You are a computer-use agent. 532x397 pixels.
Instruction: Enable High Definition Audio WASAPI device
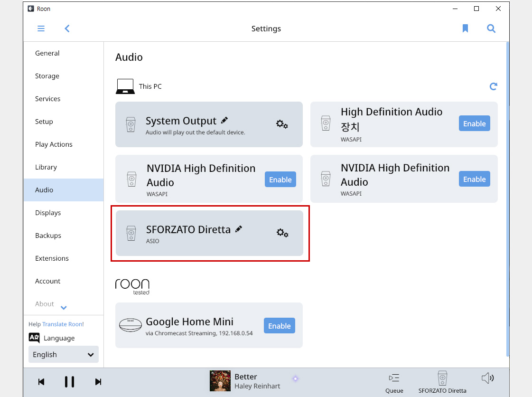(474, 123)
